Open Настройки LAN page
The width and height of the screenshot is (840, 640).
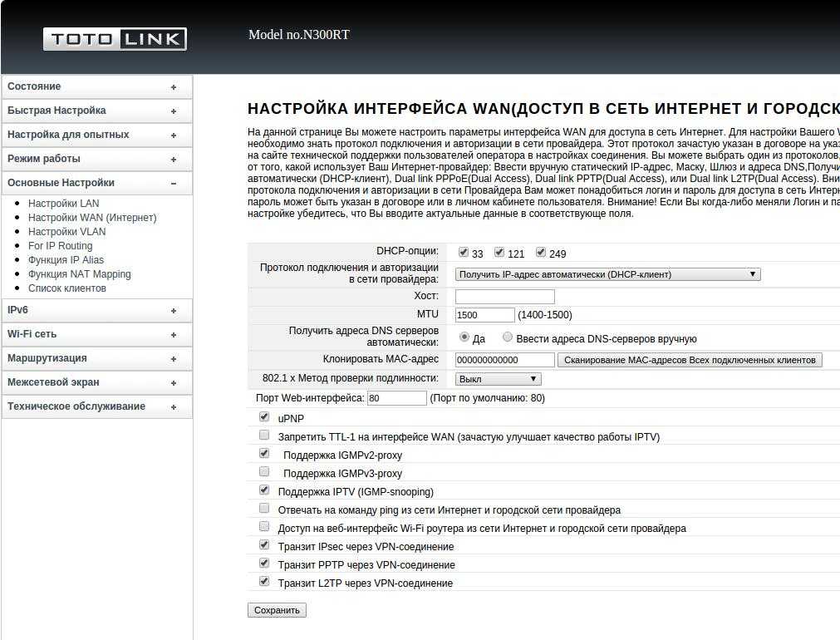pyautogui.click(x=63, y=204)
